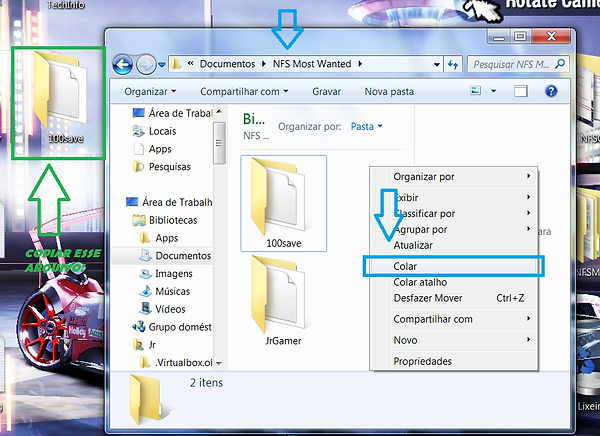Select Imagens library
This screenshot has width=600, height=436.
pyautogui.click(x=165, y=274)
